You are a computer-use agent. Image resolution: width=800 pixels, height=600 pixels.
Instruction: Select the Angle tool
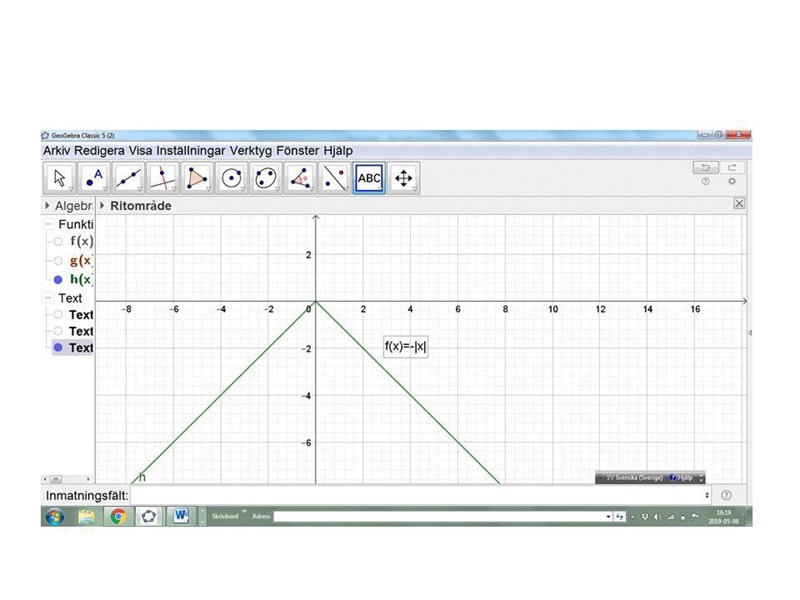(300, 178)
